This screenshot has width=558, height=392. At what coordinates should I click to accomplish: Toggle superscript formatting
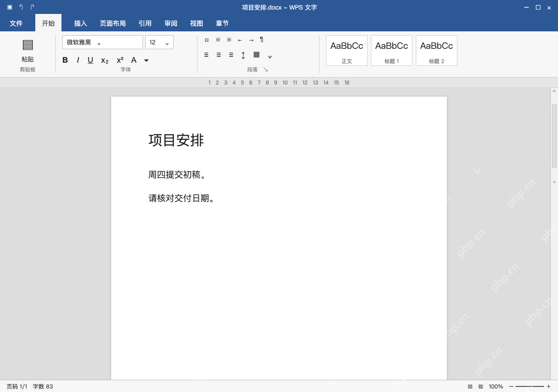click(120, 60)
